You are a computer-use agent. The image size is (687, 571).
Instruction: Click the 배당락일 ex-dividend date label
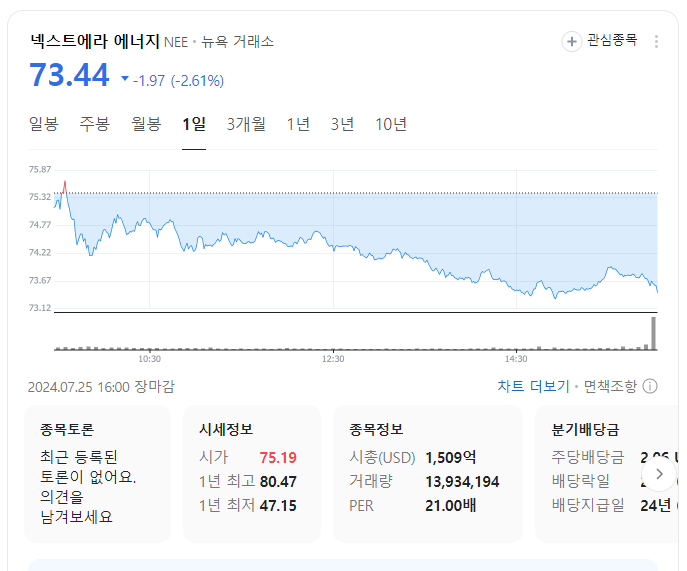[x=581, y=482]
